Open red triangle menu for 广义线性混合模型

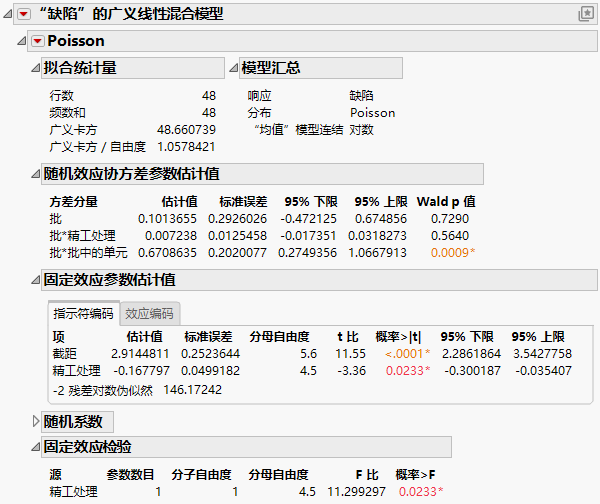click(24, 14)
